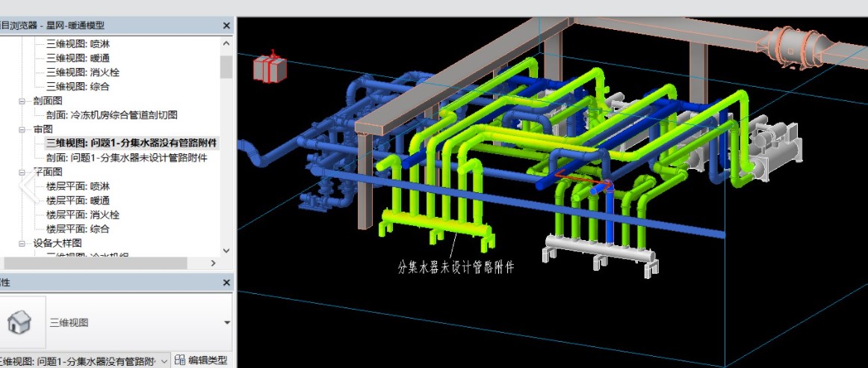Close the Properties panel

226,283
